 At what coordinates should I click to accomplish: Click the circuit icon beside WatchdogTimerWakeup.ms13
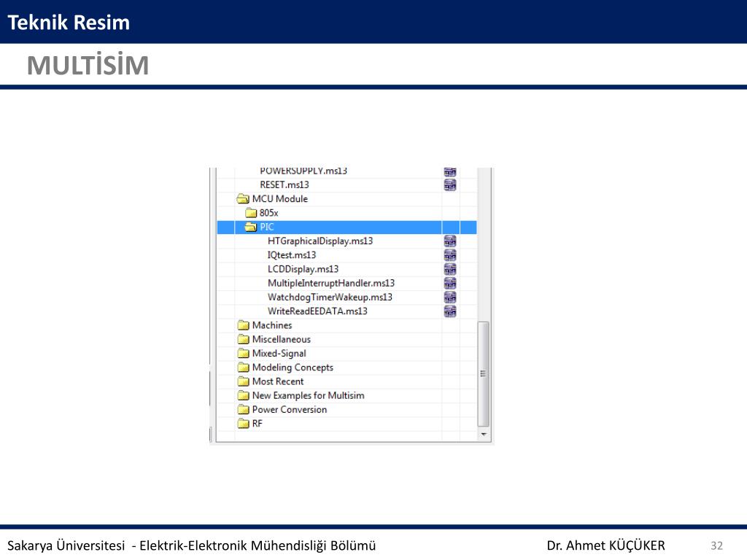coord(450,297)
